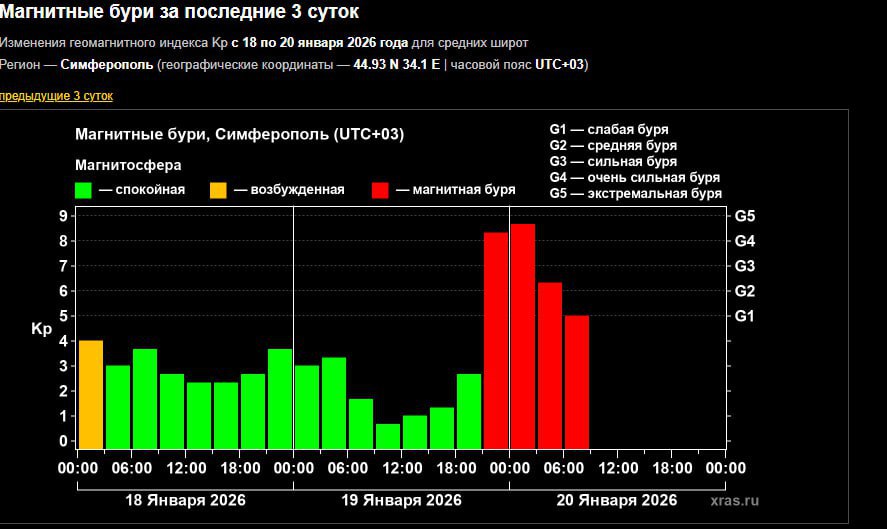Click the "Магнитные бури за последние 3 суток" heading

180,13
